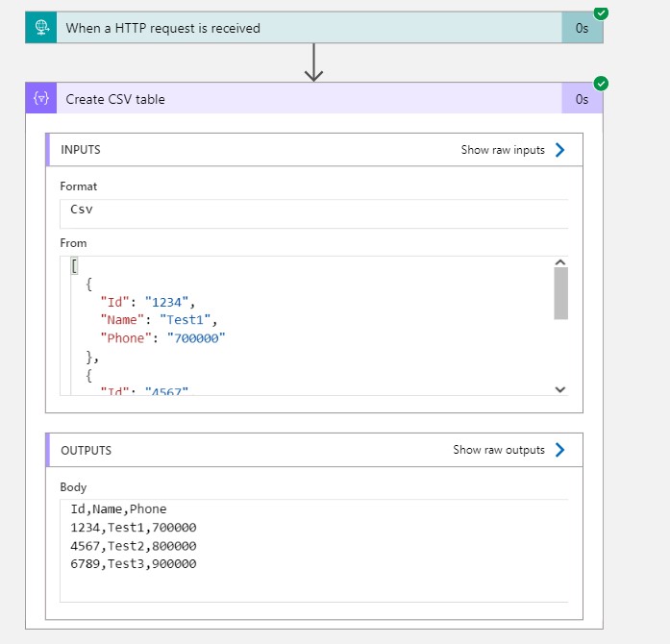Click Show raw outputs link
The width and height of the screenshot is (670, 644).
[x=499, y=450]
